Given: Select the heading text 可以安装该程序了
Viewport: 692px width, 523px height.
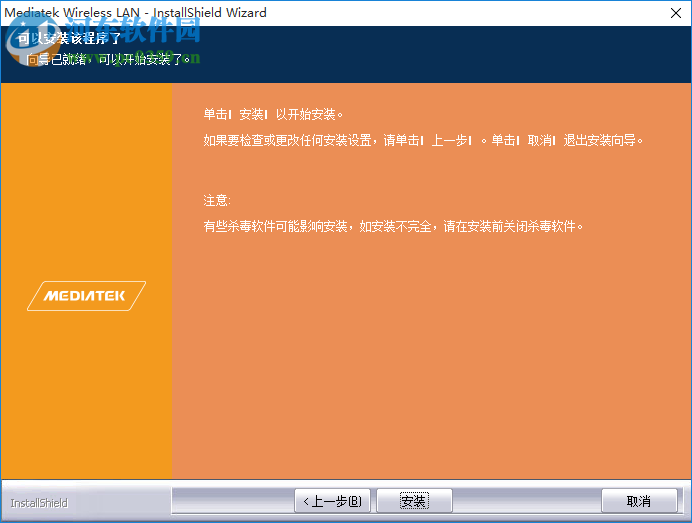Looking at the screenshot, I should [69, 39].
